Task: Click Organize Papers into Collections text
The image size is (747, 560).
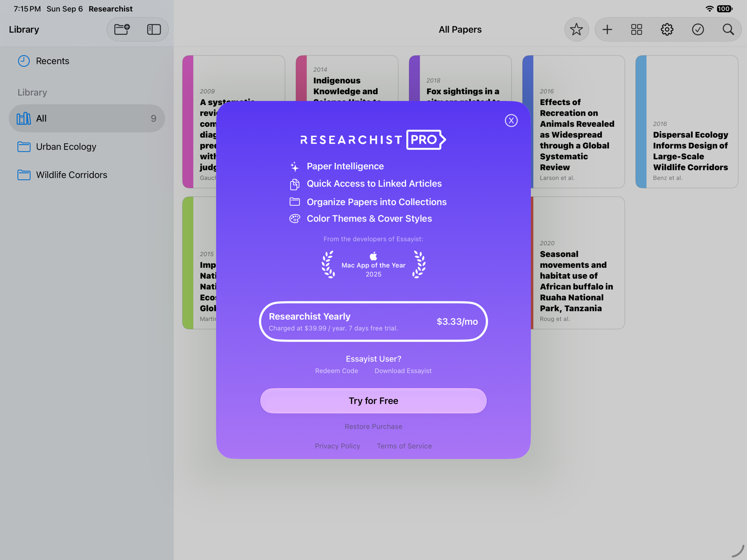Action: [x=377, y=202]
